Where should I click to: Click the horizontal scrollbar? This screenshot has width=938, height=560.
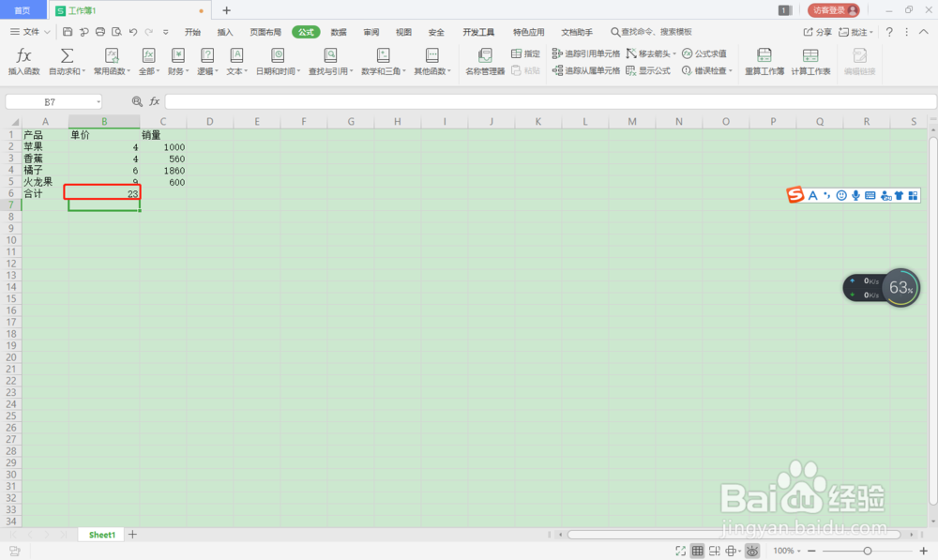point(734,535)
